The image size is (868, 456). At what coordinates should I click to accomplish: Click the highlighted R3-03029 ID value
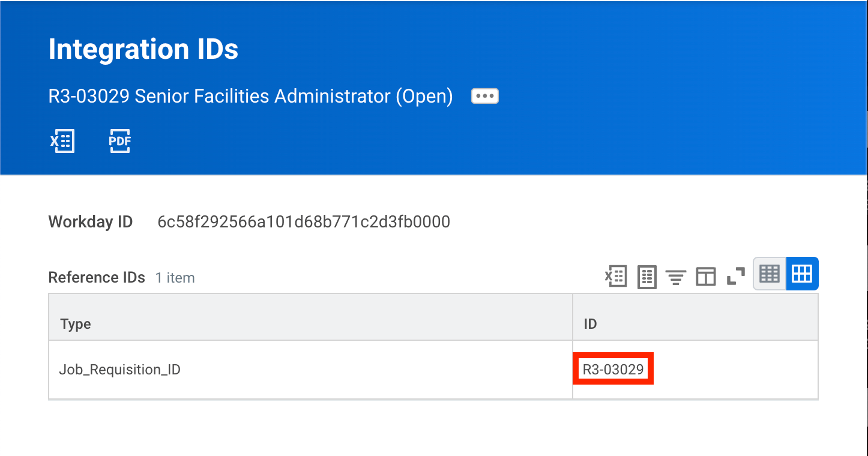tap(613, 369)
